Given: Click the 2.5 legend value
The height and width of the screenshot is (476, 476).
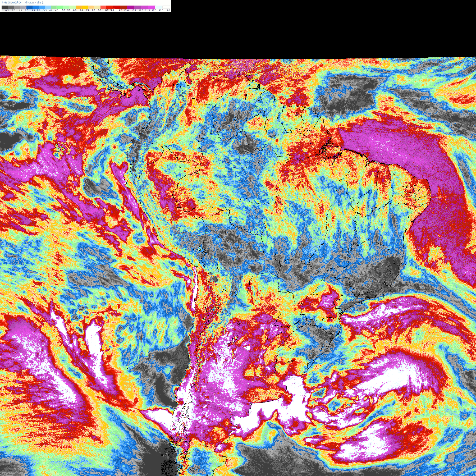Looking at the screenshot, I should pyautogui.click(x=33, y=10).
